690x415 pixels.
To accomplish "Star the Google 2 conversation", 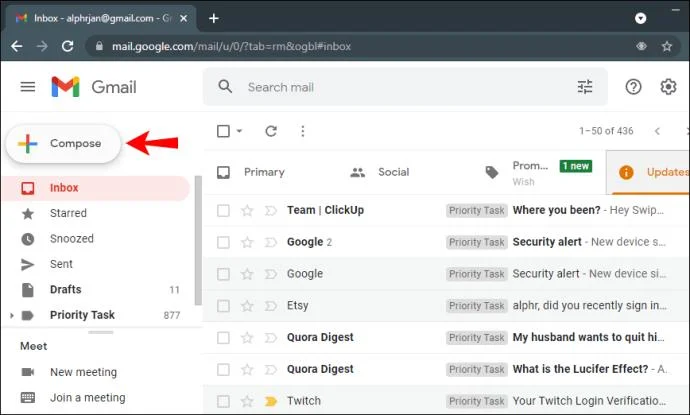I will (247, 242).
